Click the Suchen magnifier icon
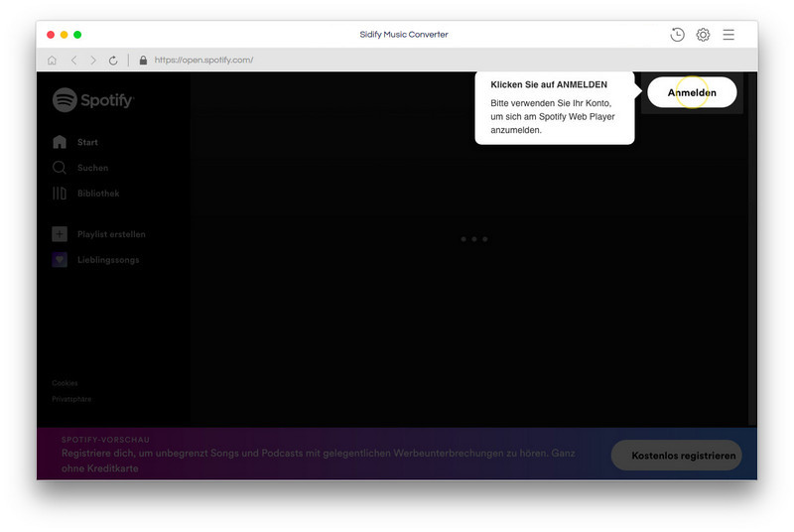The width and height of the screenshot is (794, 532). 60,168
